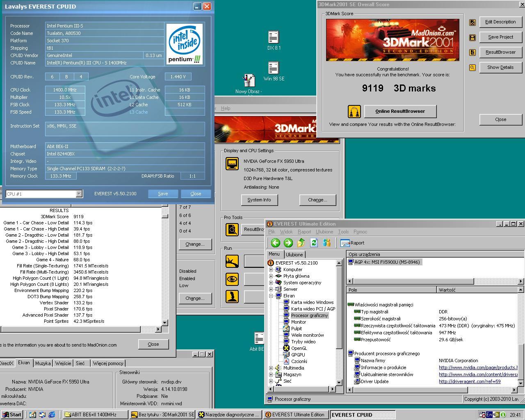
Task: Open the Ulubione menu in EVEREST
Action: [324, 232]
